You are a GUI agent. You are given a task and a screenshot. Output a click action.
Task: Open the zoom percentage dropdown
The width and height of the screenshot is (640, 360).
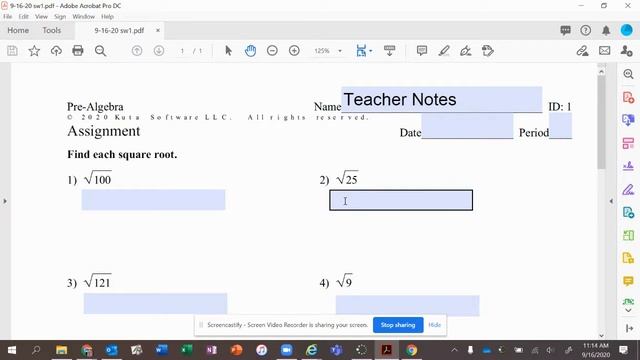(340, 51)
